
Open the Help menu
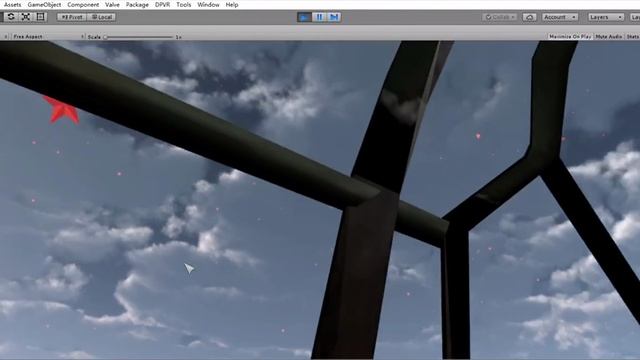point(232,5)
